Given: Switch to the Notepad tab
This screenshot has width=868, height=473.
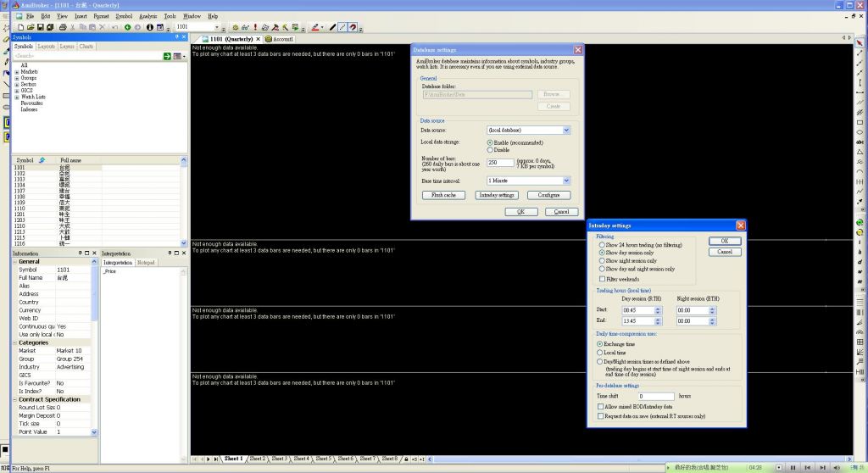Looking at the screenshot, I should tap(146, 263).
